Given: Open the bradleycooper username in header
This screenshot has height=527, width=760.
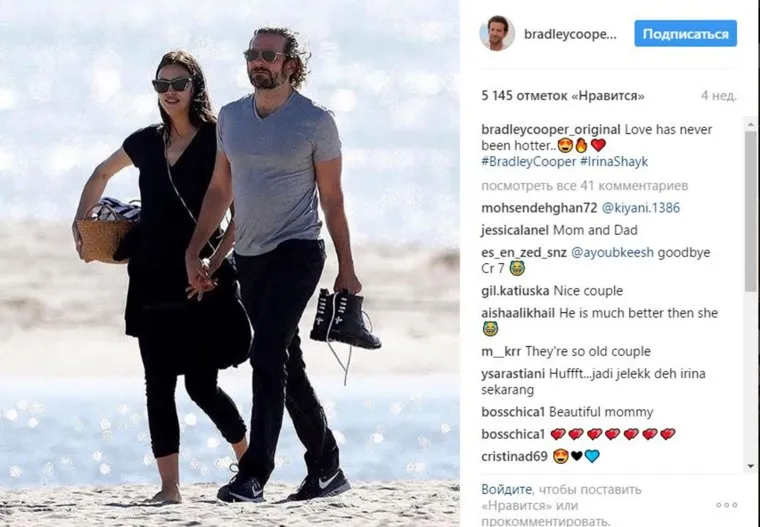Looking at the screenshot, I should pos(570,34).
